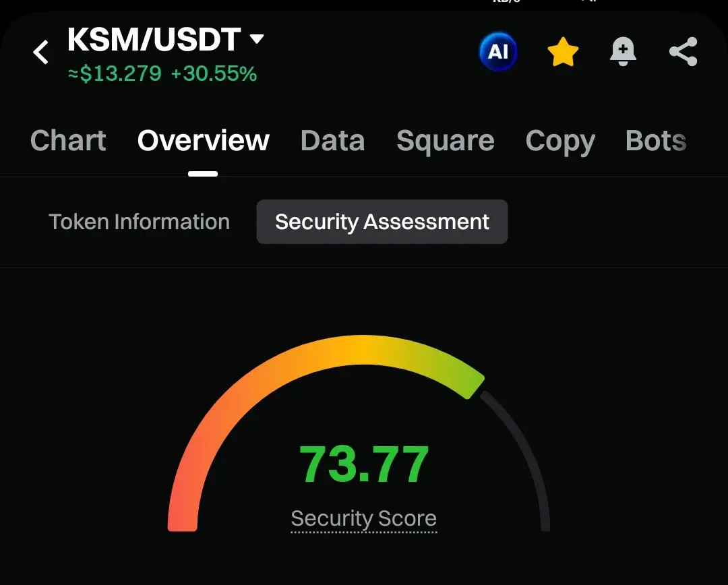Tap the security score gauge arc
Image resolution: width=728 pixels, height=585 pixels.
[x=359, y=432]
